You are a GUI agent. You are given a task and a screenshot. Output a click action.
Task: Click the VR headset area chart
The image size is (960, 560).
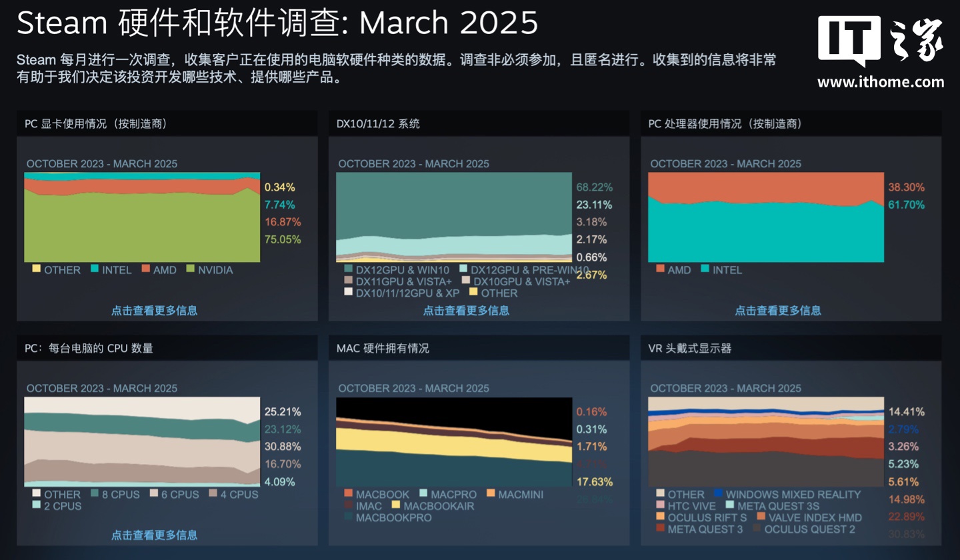[x=766, y=442]
